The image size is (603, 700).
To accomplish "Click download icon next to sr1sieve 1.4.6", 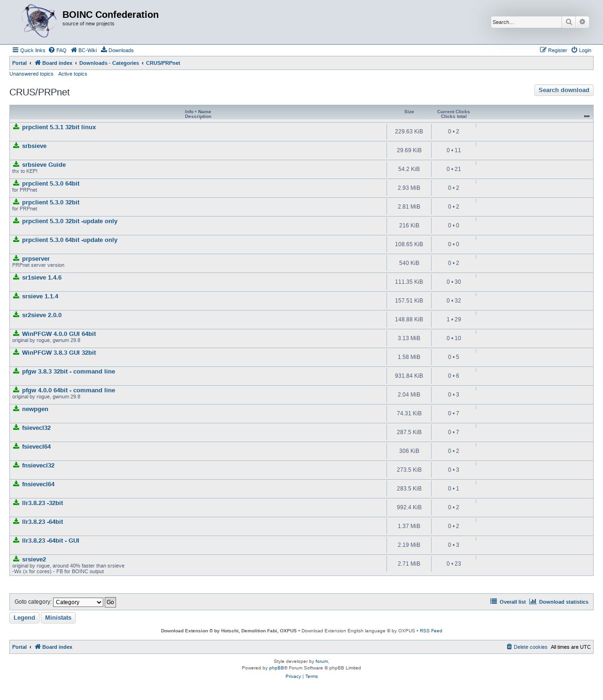I will [16, 277].
